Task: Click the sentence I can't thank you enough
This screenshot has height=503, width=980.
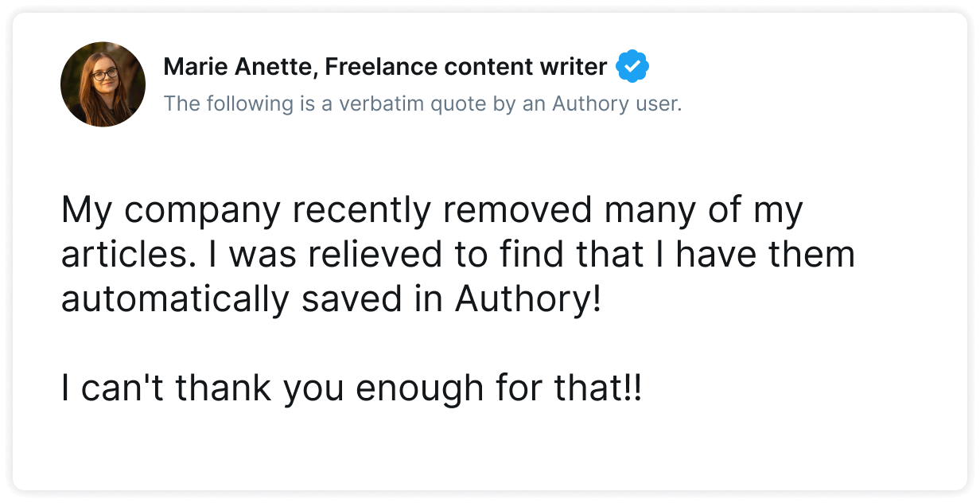Action: point(351,389)
